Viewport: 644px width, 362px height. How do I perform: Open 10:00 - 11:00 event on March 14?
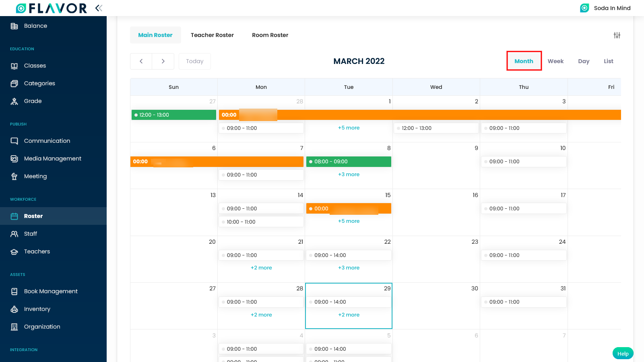pyautogui.click(x=261, y=222)
